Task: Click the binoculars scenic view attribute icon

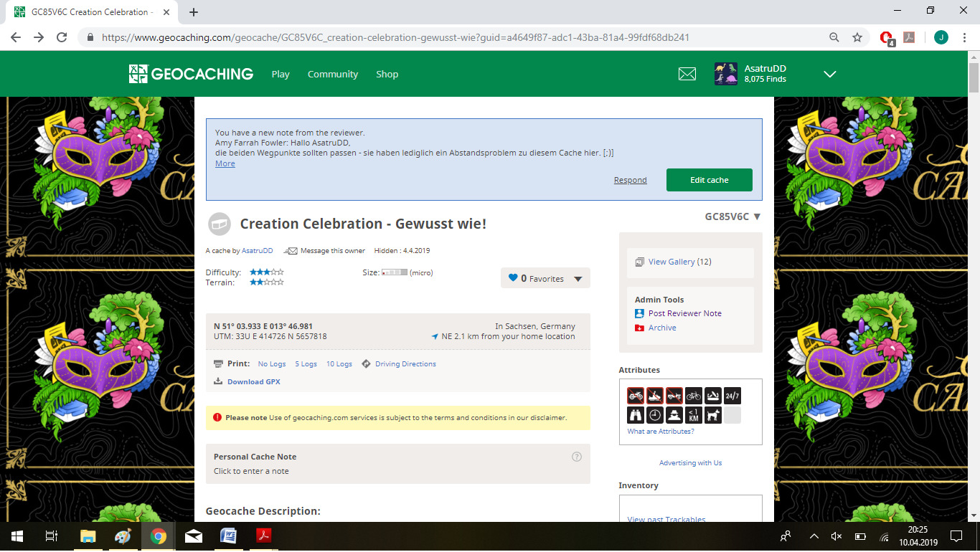Action: (x=636, y=415)
